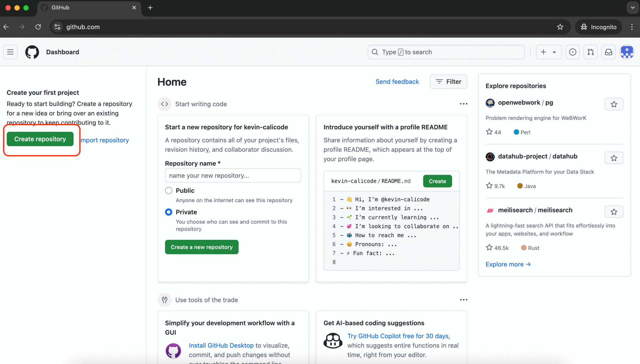Open the user avatar menu

pos(627,52)
